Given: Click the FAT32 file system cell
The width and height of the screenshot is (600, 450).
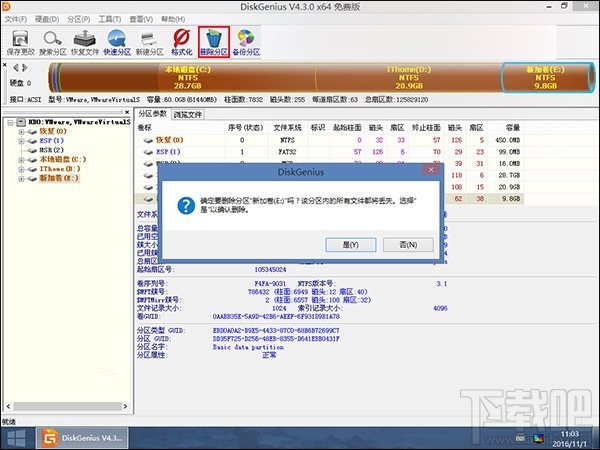Looking at the screenshot, I should [x=287, y=152].
